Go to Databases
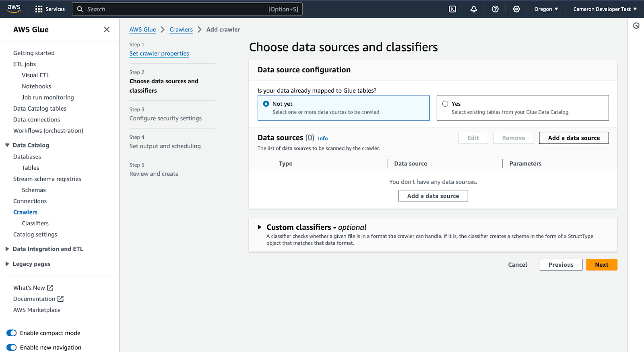644x352 pixels. pyautogui.click(x=27, y=157)
